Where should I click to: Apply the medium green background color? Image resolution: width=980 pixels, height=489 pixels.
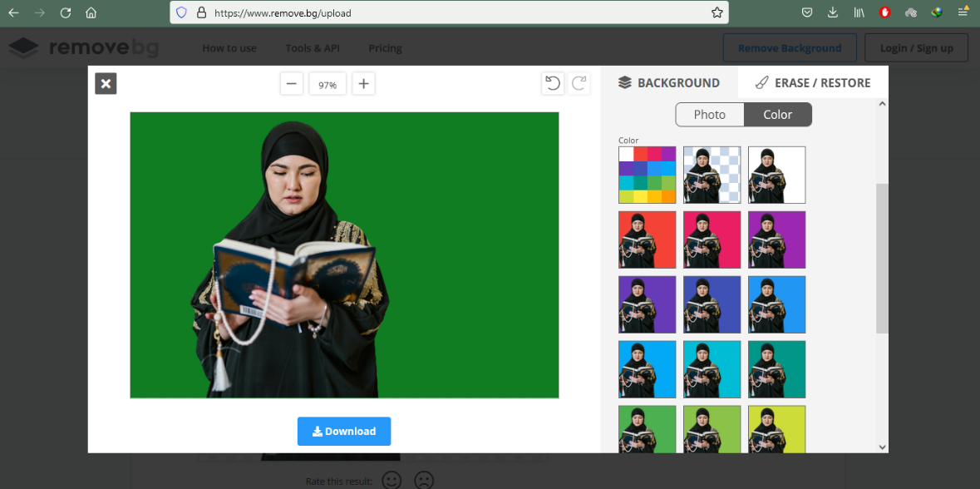[648, 429]
